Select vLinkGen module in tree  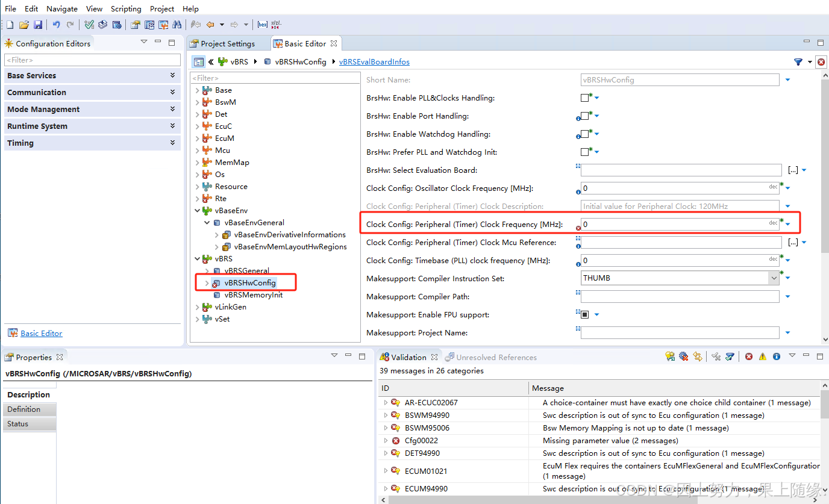coord(230,307)
